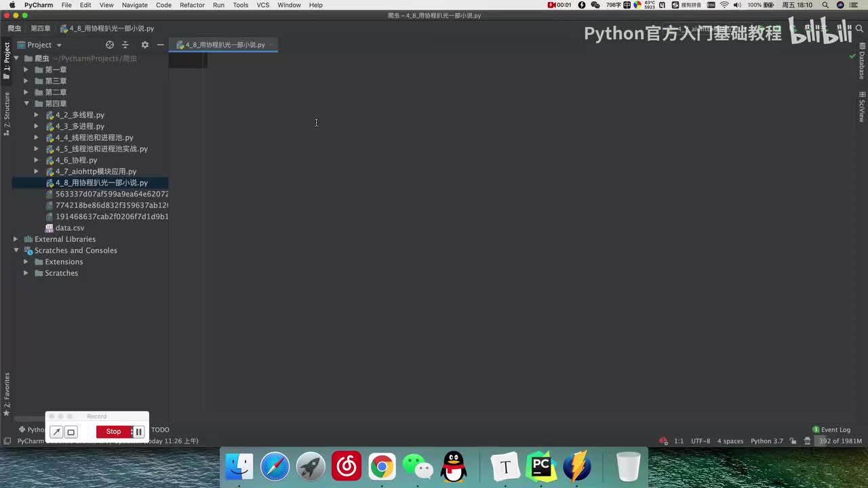Screen dimensions: 868x488
Task: Change file encoding UTF-8 in status bar
Action: [701, 441]
